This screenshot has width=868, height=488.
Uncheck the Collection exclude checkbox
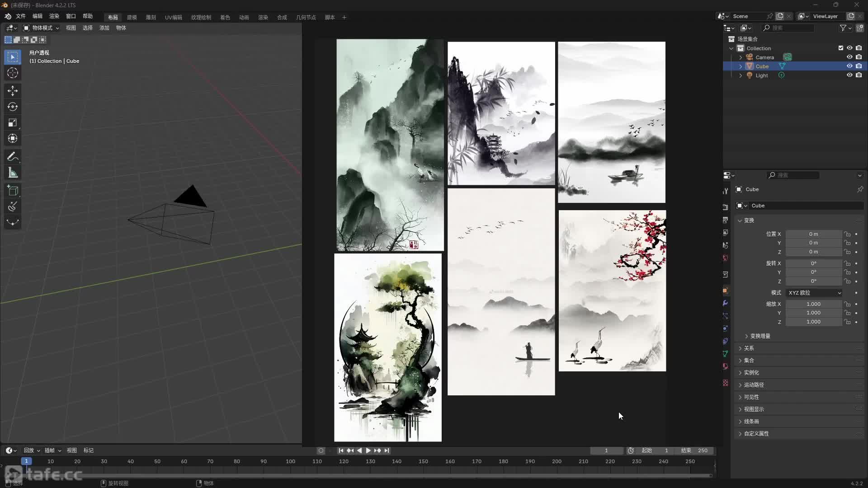pyautogui.click(x=840, y=48)
